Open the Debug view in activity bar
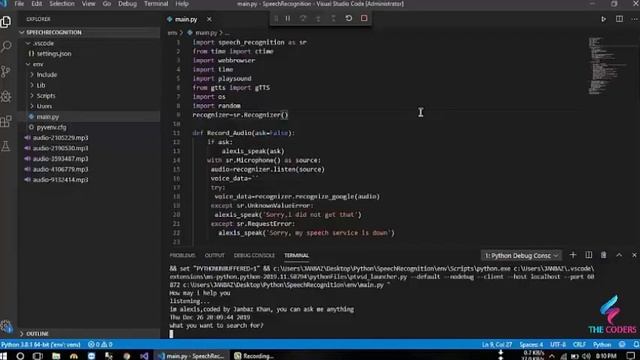Image resolution: width=640 pixels, height=360 pixels. click(6, 97)
